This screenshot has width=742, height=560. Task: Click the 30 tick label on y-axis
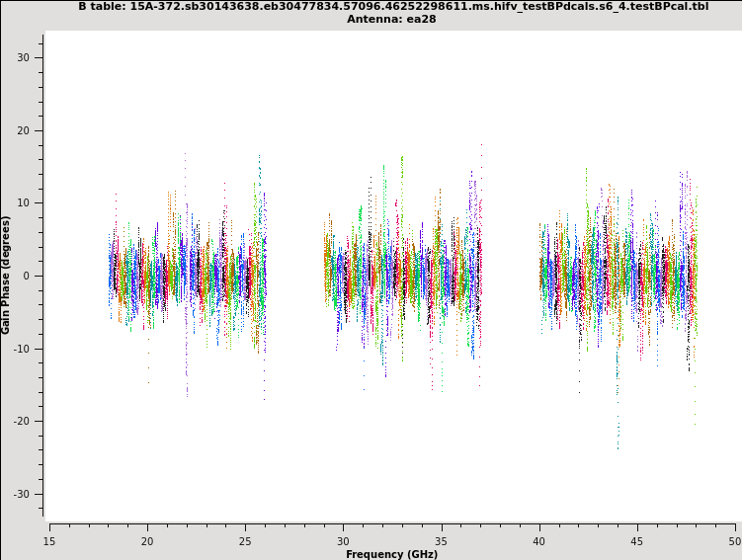pos(24,57)
